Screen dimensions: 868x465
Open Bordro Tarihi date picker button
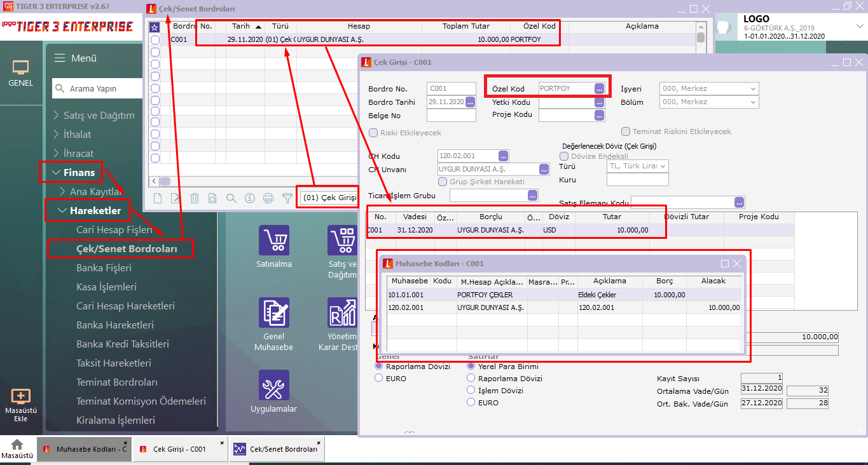click(x=471, y=102)
